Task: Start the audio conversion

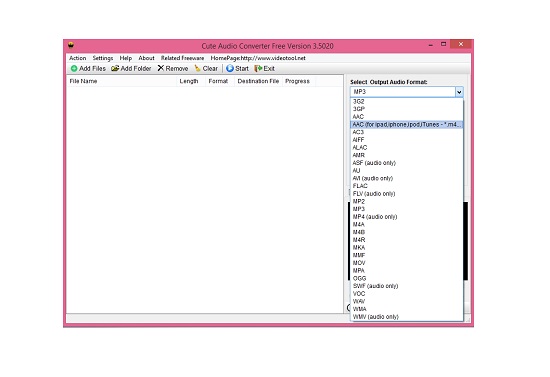Action: pyautogui.click(x=237, y=68)
